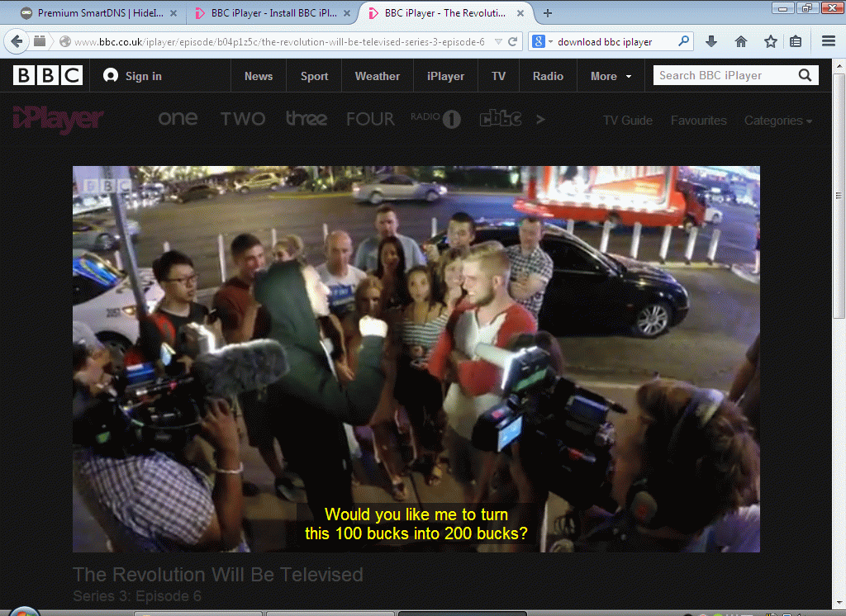The width and height of the screenshot is (846, 616).
Task: Open the News section
Action: click(259, 76)
